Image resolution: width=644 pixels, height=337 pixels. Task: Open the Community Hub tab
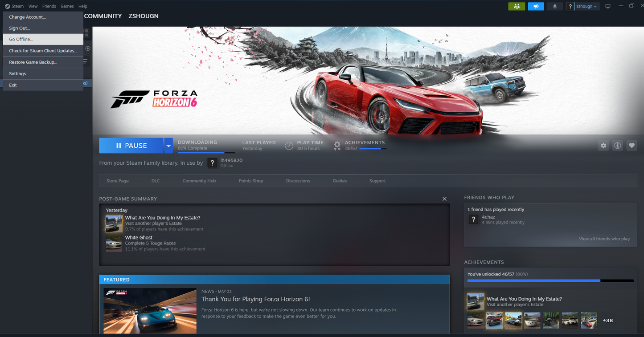199,181
